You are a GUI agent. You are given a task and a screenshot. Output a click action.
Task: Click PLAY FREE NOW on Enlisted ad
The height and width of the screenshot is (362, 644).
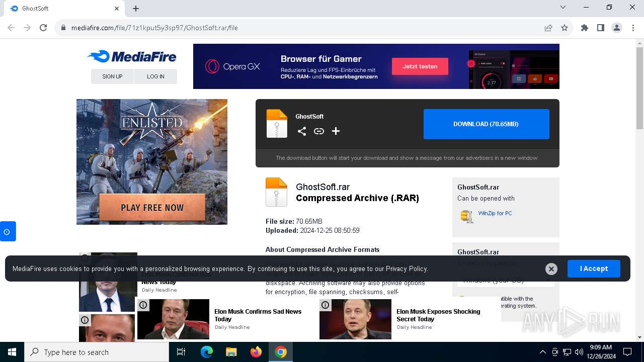point(152,208)
